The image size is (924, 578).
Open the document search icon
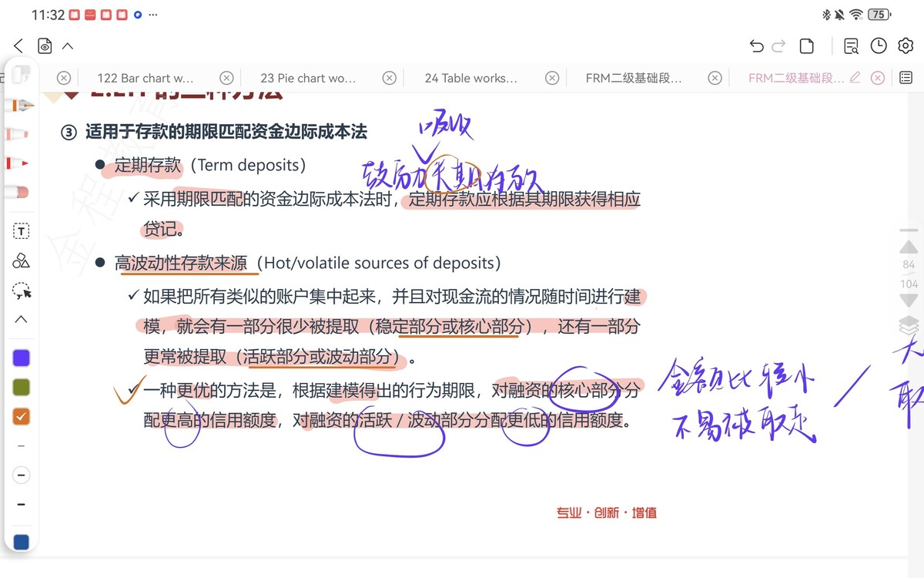[851, 46]
